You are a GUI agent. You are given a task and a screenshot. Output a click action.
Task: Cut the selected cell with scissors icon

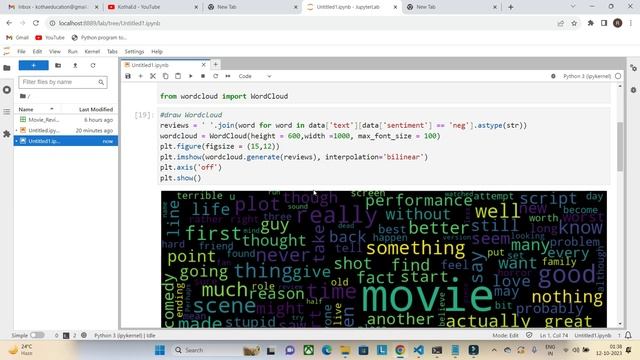click(153, 76)
